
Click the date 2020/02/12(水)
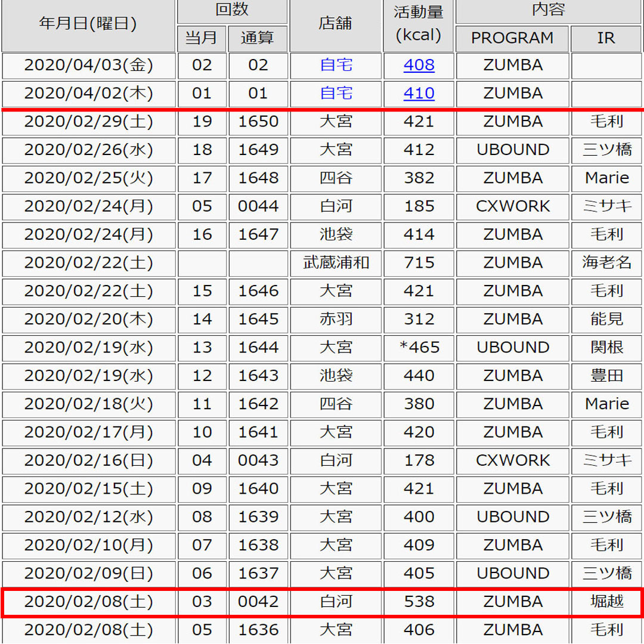point(88,517)
